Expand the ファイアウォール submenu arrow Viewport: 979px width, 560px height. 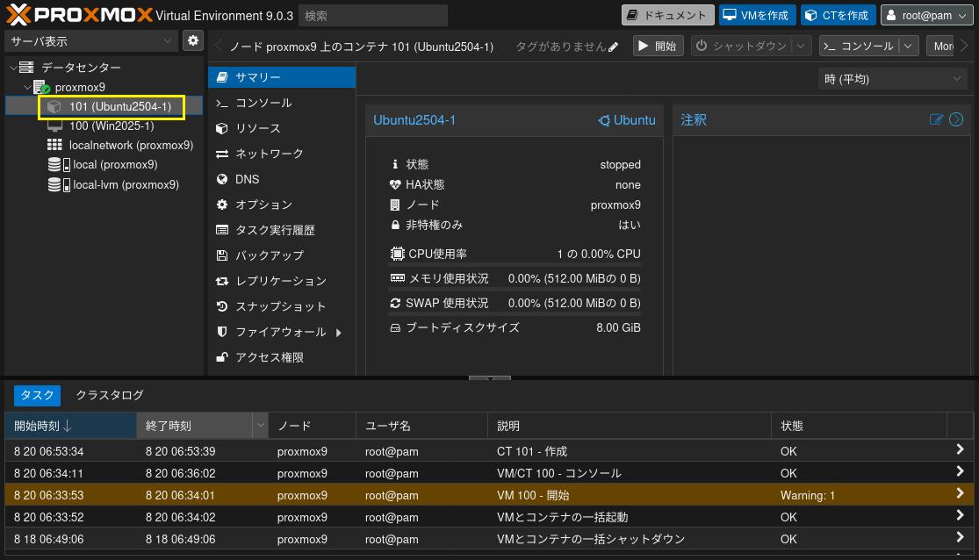(338, 333)
